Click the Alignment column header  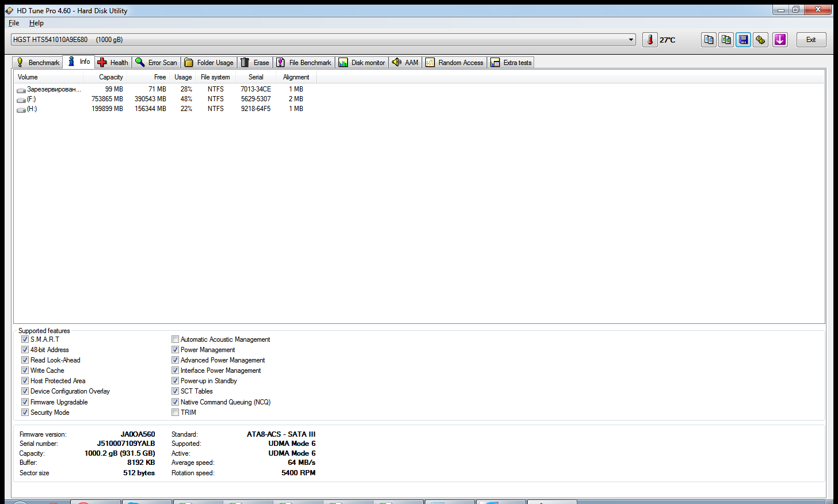tap(296, 77)
